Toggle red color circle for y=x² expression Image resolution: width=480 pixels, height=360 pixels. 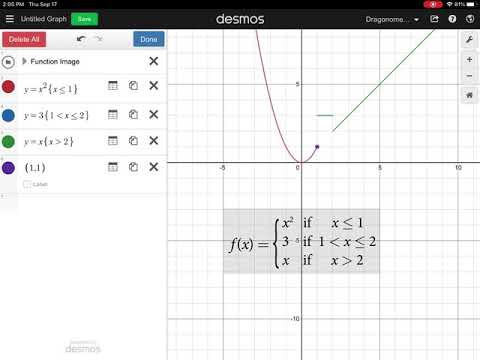tap(8, 87)
